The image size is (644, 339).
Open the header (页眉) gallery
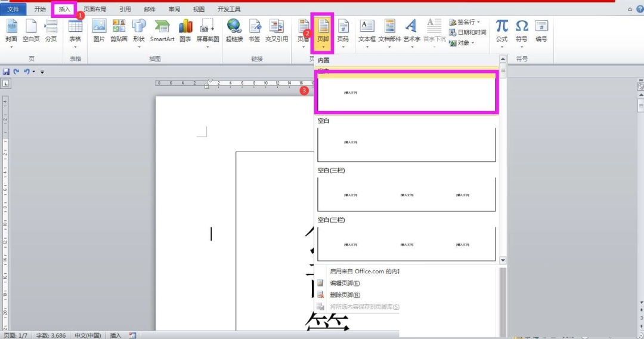304,32
